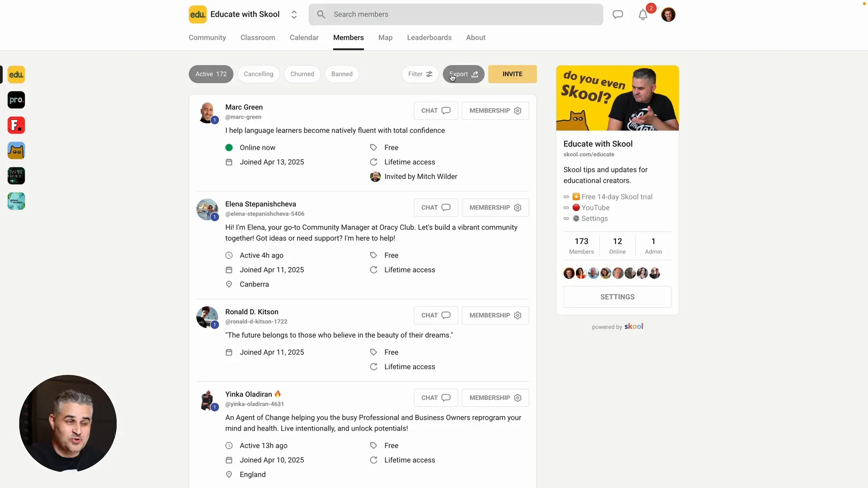Open the Classroom tab
Screen dimensions: 868x488
[258, 38]
